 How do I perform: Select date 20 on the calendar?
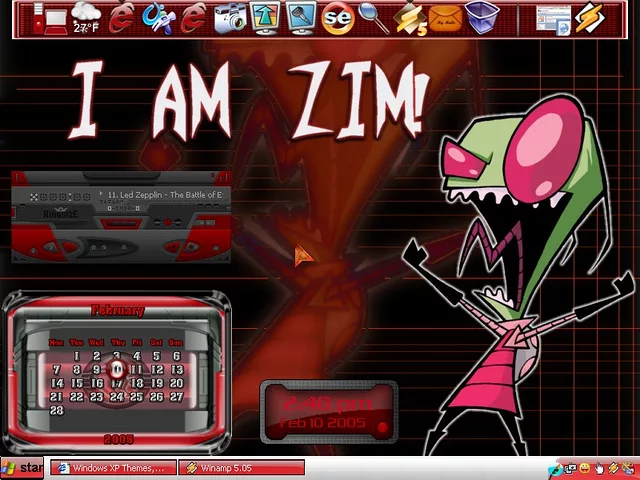(176, 383)
